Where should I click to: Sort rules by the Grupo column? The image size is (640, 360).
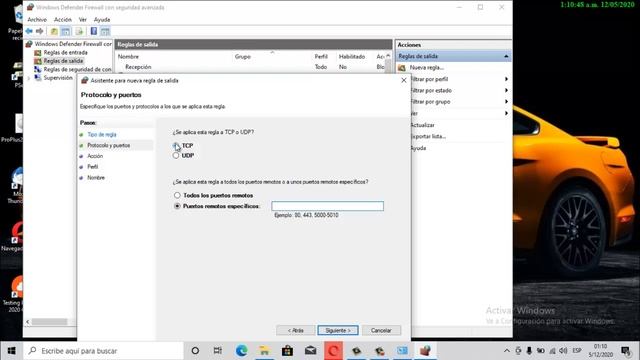(242, 56)
